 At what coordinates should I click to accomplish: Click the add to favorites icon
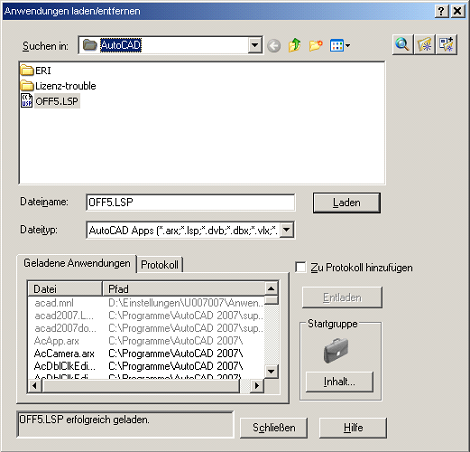424,44
